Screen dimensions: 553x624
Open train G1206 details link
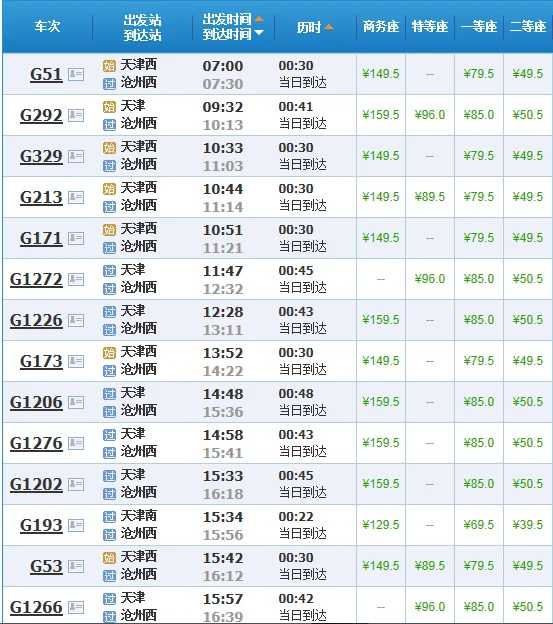36,403
